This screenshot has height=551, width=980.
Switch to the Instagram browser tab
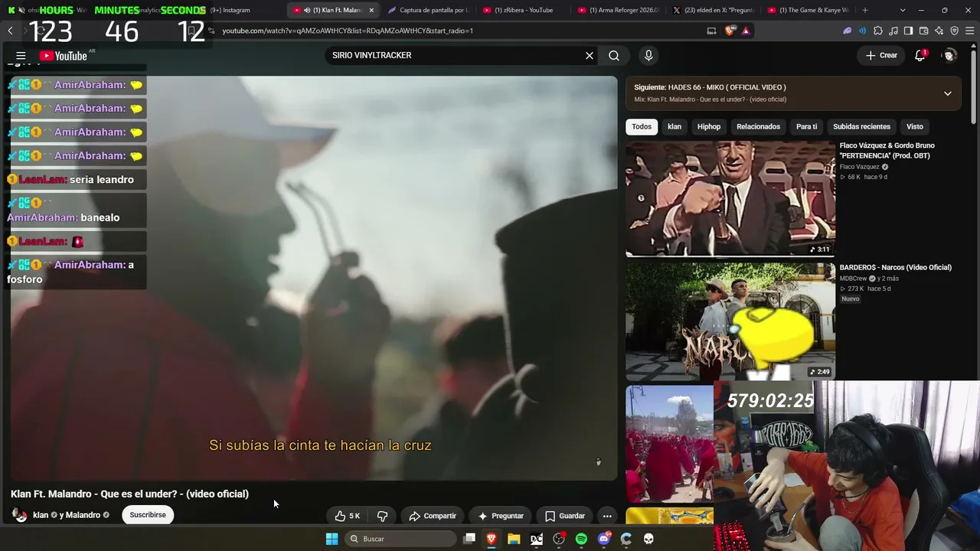point(231,10)
